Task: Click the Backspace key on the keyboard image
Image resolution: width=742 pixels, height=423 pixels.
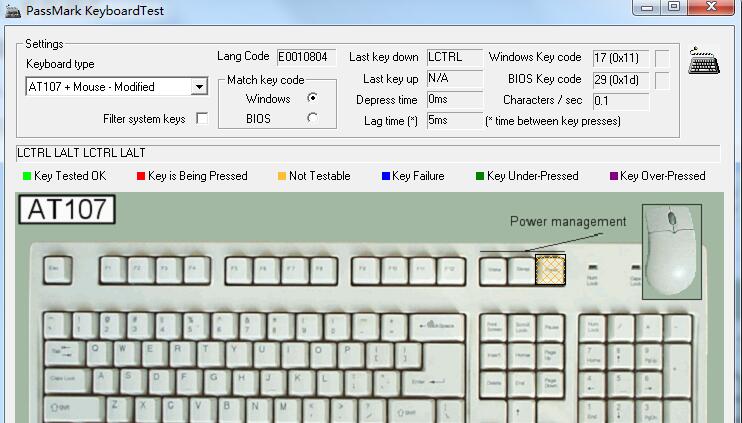Action: pyautogui.click(x=438, y=327)
